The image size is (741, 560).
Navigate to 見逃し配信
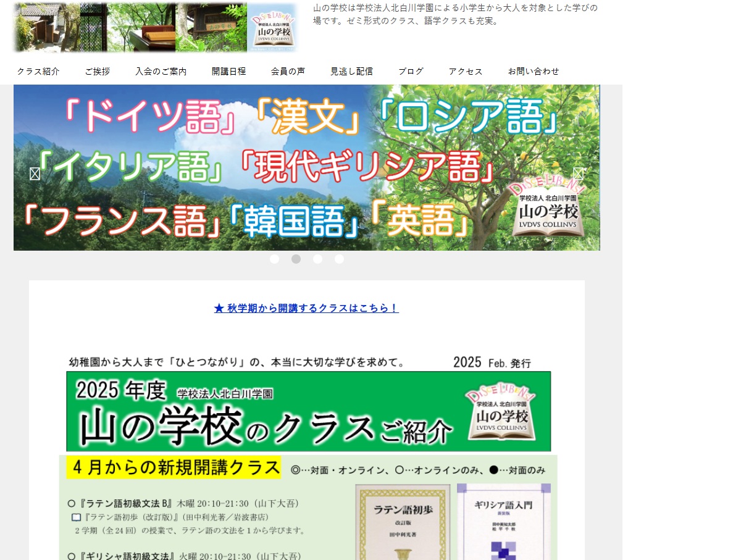(351, 72)
